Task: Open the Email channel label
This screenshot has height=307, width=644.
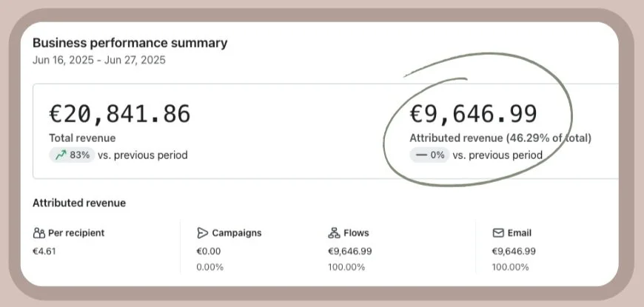Action: pyautogui.click(x=520, y=233)
